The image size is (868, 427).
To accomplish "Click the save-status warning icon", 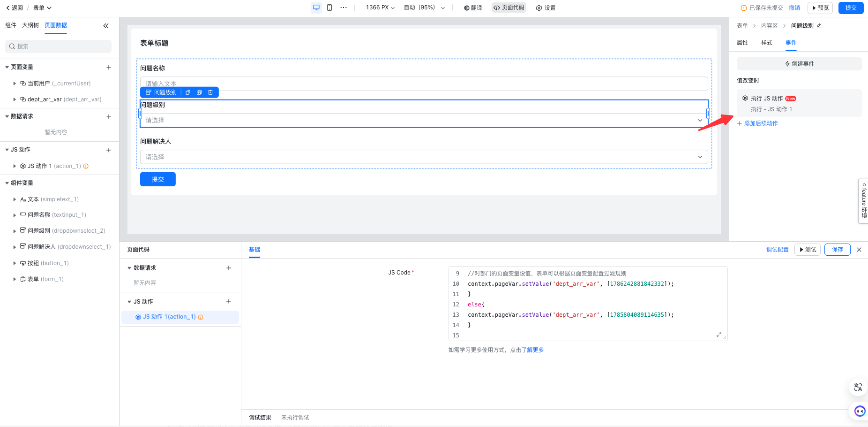I will [743, 8].
